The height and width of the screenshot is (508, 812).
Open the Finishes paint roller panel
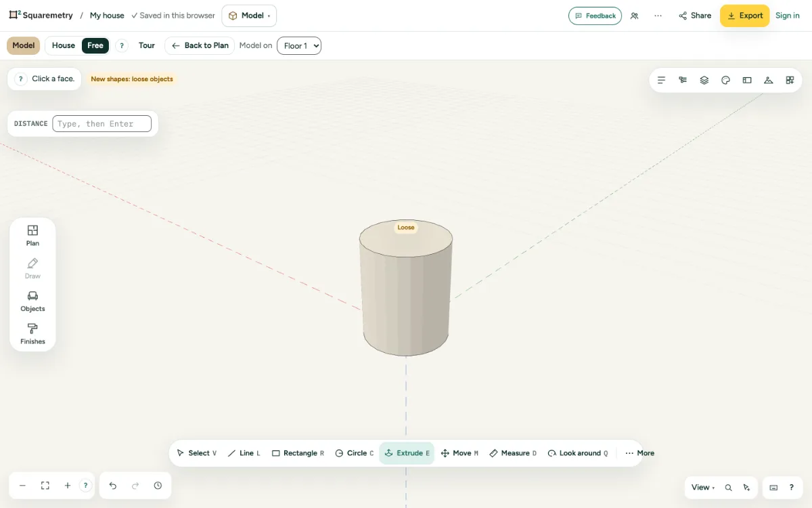(x=32, y=334)
